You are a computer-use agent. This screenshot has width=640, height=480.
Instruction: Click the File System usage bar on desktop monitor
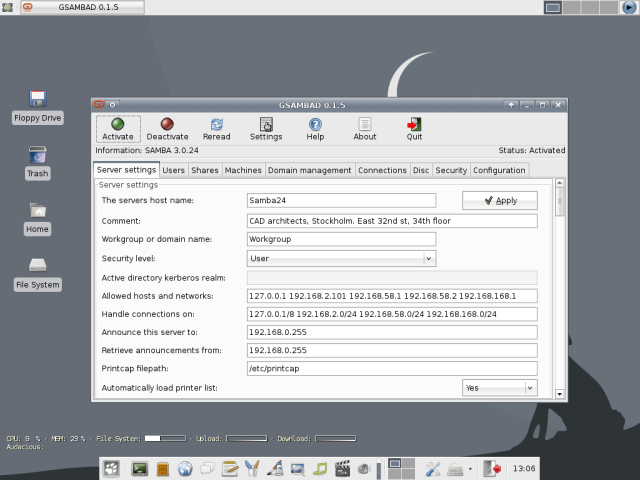[x=165, y=438]
